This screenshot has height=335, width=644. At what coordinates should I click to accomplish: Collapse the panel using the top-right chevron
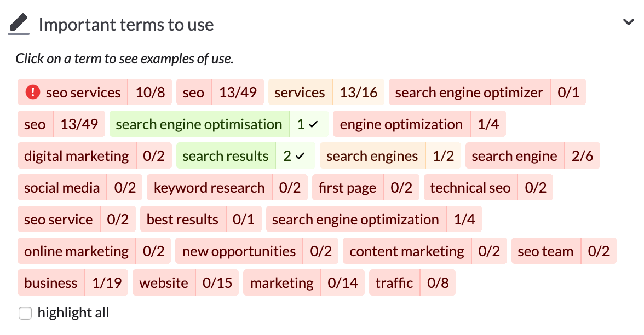629,21
